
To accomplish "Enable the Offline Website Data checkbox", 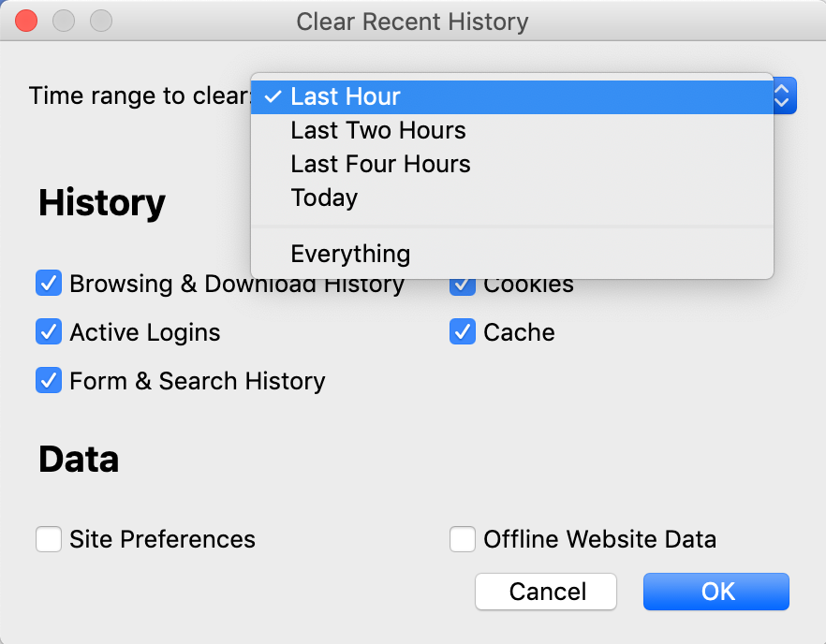I will coord(463,539).
